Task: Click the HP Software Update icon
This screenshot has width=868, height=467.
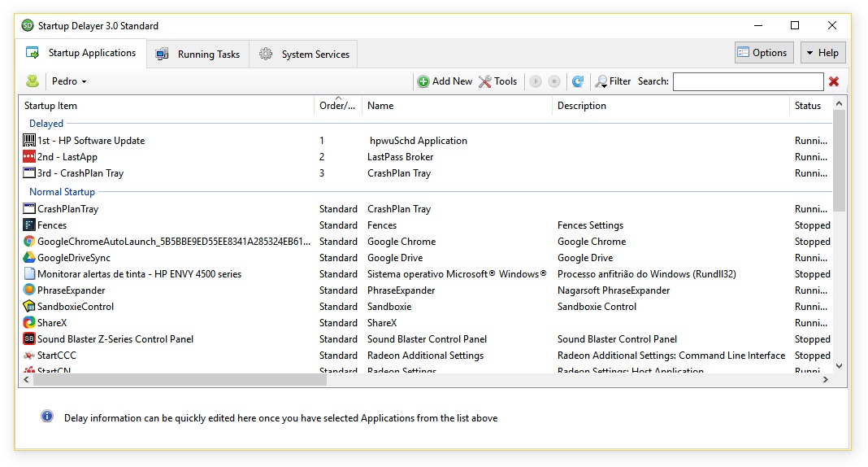Action: click(x=29, y=140)
